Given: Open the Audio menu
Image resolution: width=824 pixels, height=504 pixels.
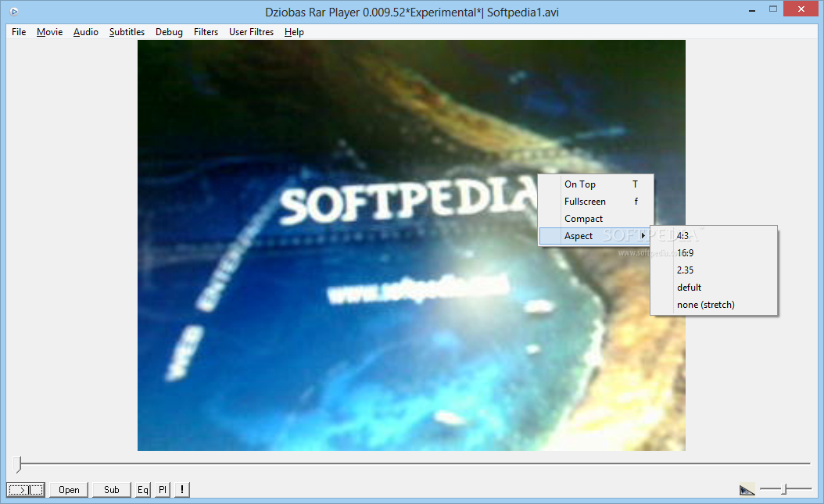Looking at the screenshot, I should 86,32.
